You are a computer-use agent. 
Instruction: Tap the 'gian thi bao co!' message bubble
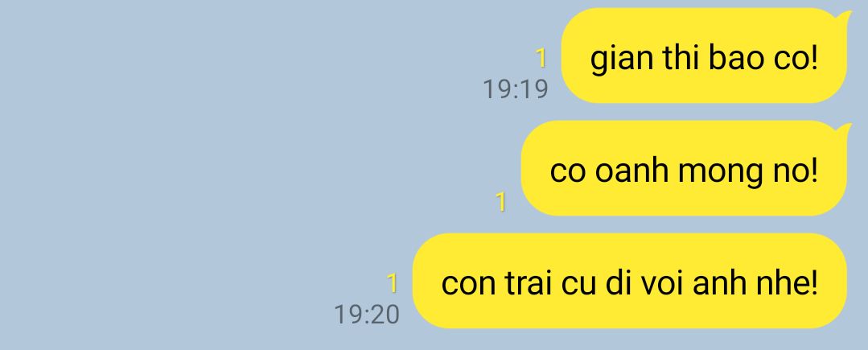[704, 56]
